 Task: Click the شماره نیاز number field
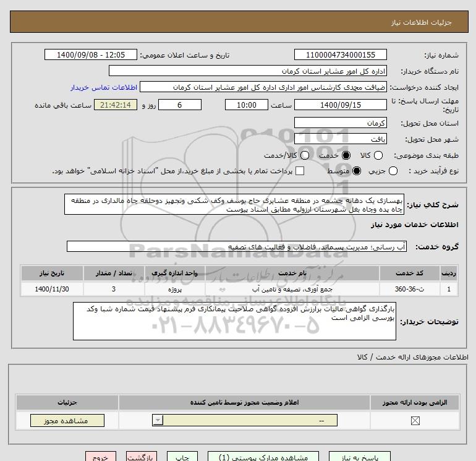340,54
